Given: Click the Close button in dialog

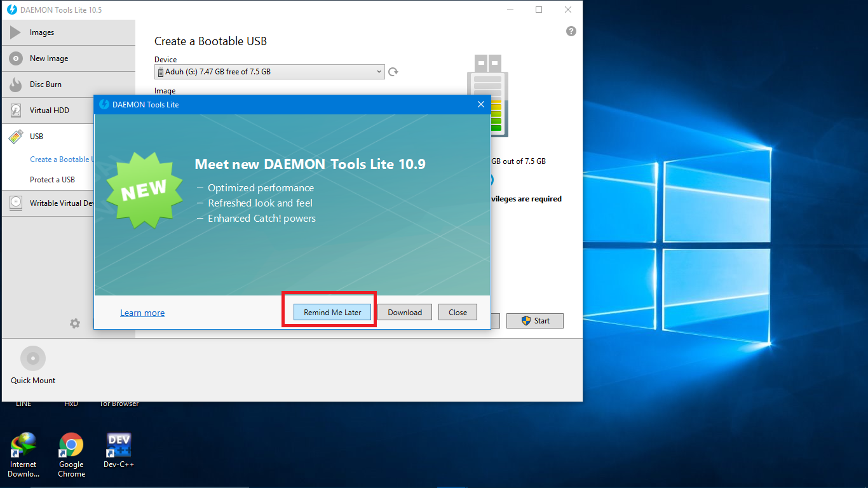Looking at the screenshot, I should tap(458, 312).
